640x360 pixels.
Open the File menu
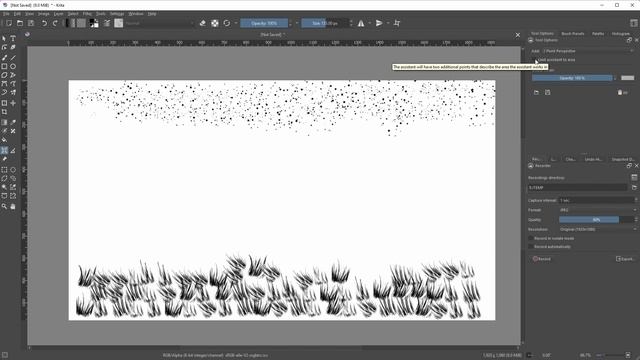[x=6, y=14]
